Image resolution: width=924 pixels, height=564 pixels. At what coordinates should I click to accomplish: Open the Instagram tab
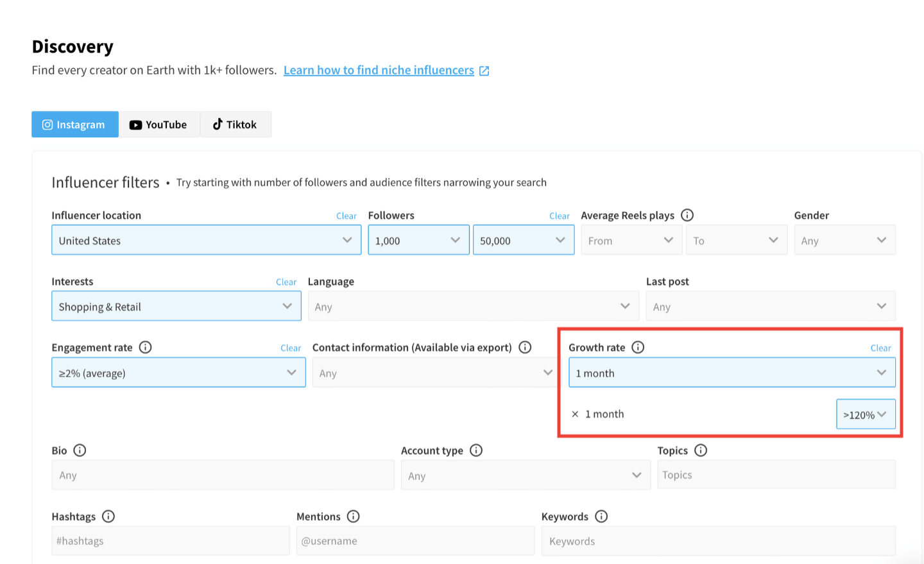click(75, 124)
